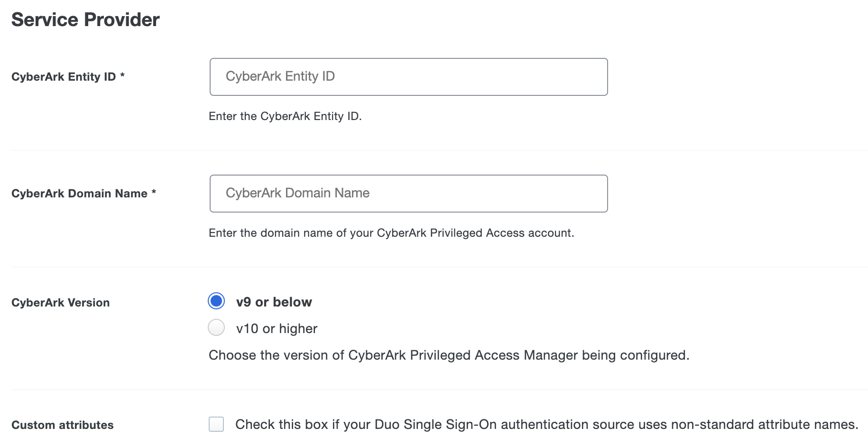Focus the empty Domain Name input placeholder
The height and width of the screenshot is (446, 868).
408,193
